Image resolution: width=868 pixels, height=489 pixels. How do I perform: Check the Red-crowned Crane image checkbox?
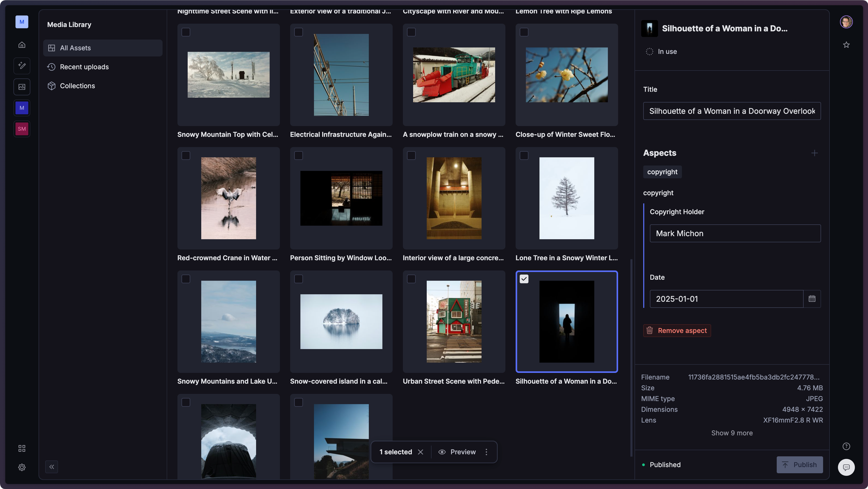click(x=186, y=156)
